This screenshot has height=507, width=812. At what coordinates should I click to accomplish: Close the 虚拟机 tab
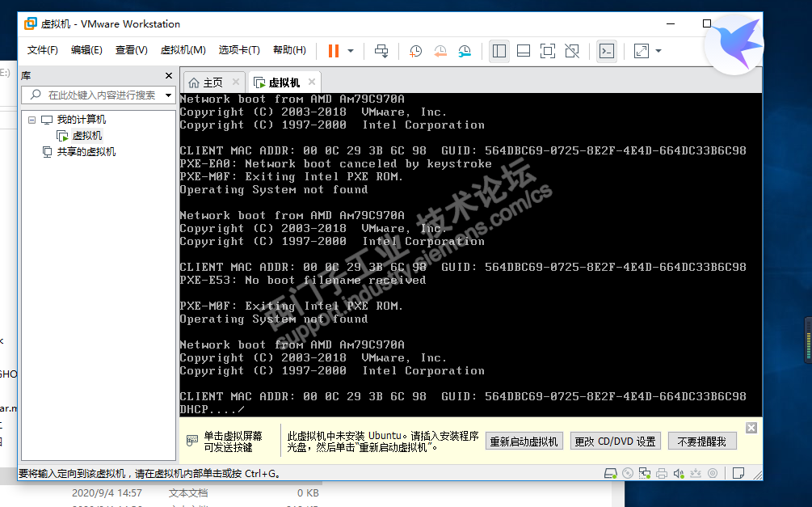tap(312, 82)
